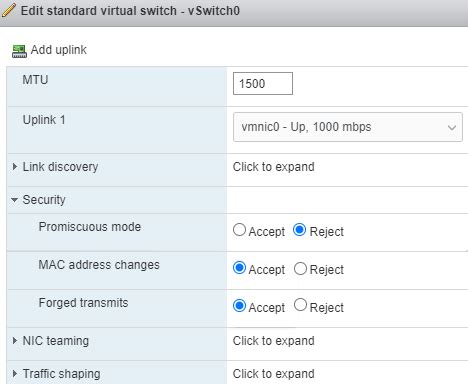Screen dimensions: 468x384
Task: Click the Add uplink text link
Action: click(x=59, y=50)
